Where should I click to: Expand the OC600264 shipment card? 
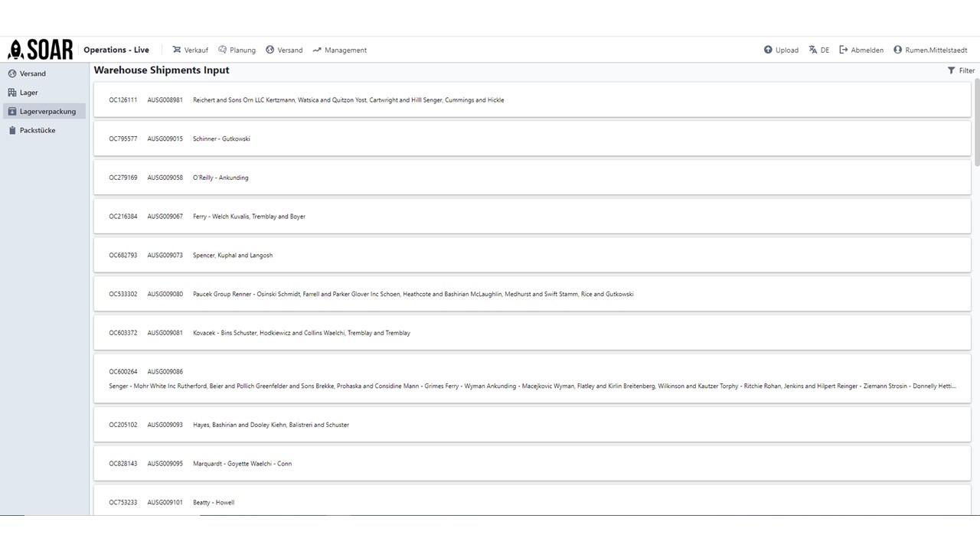pyautogui.click(x=532, y=379)
